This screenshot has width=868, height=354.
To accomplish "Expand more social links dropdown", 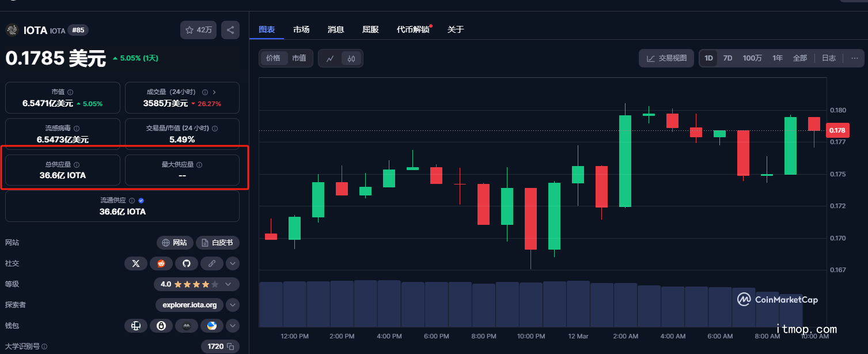I will point(232,263).
